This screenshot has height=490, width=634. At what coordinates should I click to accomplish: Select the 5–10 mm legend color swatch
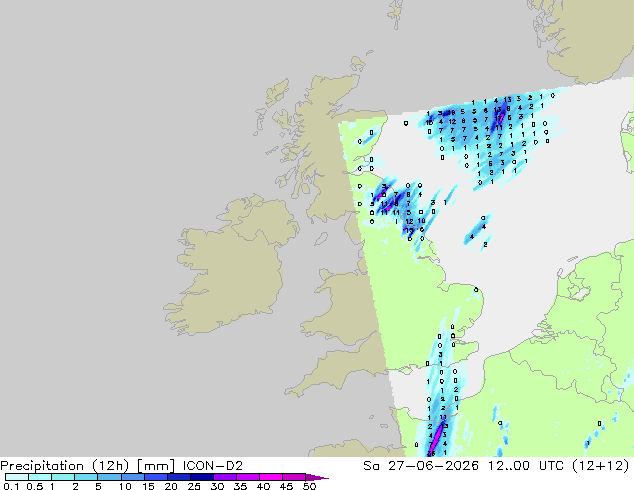tap(109, 477)
